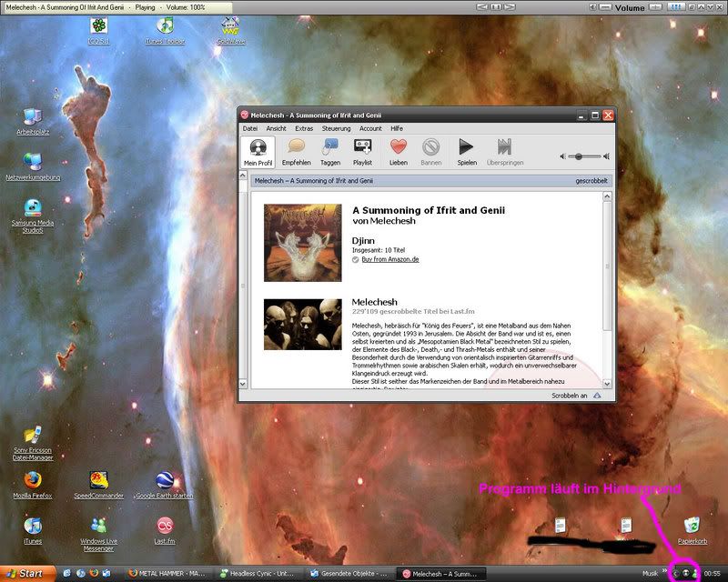Open the Netzwerkumgebung desktop icon
Screen dimensions: 728x582
point(33,166)
